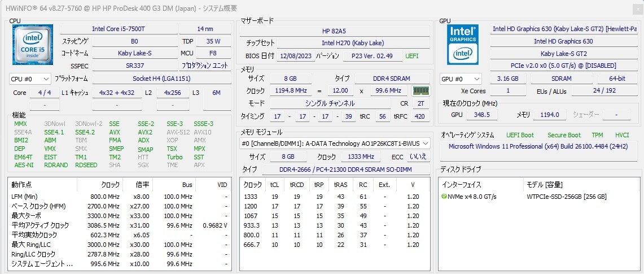Click the stepping value B0
Viewport: 644px width, 274px height.
135,41
